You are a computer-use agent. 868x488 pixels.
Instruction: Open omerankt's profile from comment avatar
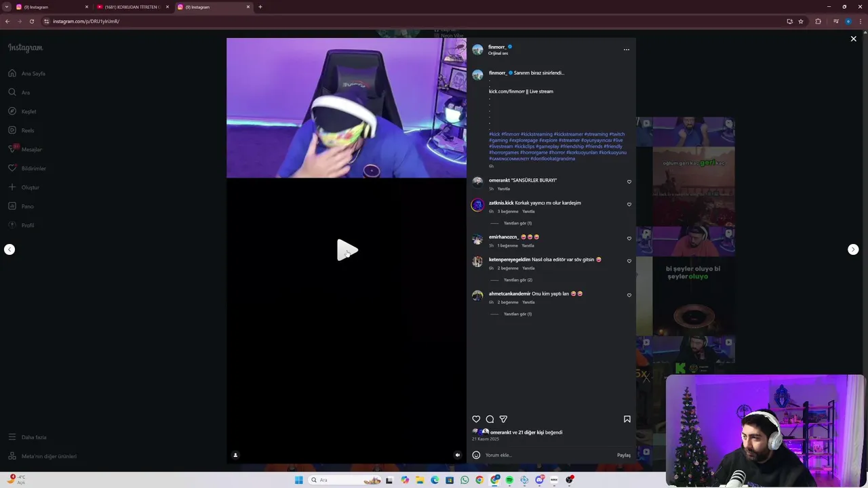[477, 182]
